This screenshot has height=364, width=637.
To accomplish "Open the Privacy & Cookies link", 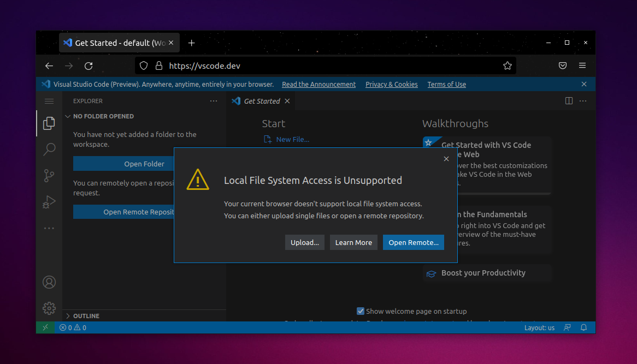I will point(392,85).
